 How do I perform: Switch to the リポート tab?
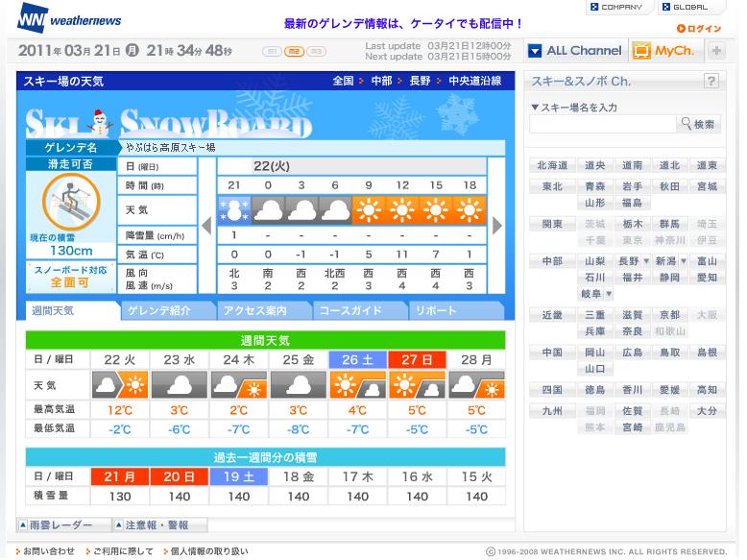pyautogui.click(x=455, y=311)
